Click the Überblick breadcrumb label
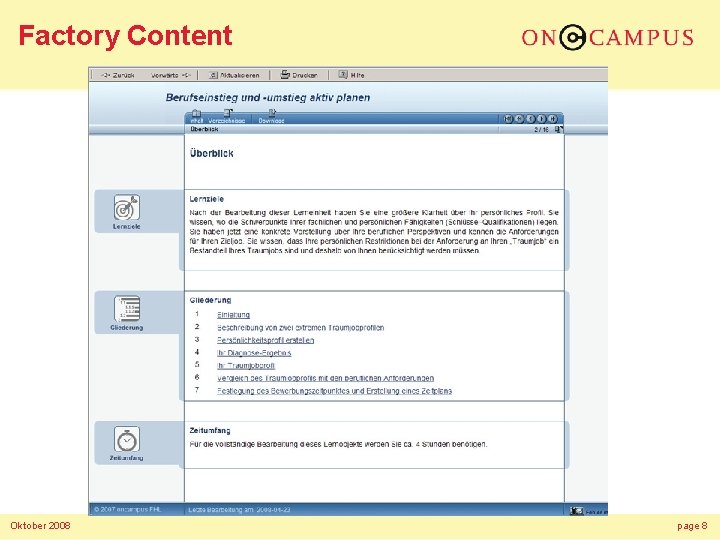 [x=204, y=129]
